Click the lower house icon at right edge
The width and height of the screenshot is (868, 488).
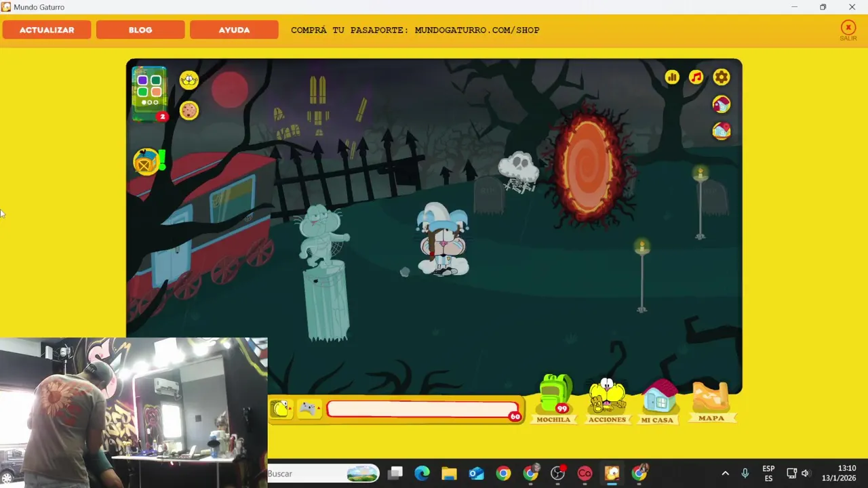tap(722, 130)
